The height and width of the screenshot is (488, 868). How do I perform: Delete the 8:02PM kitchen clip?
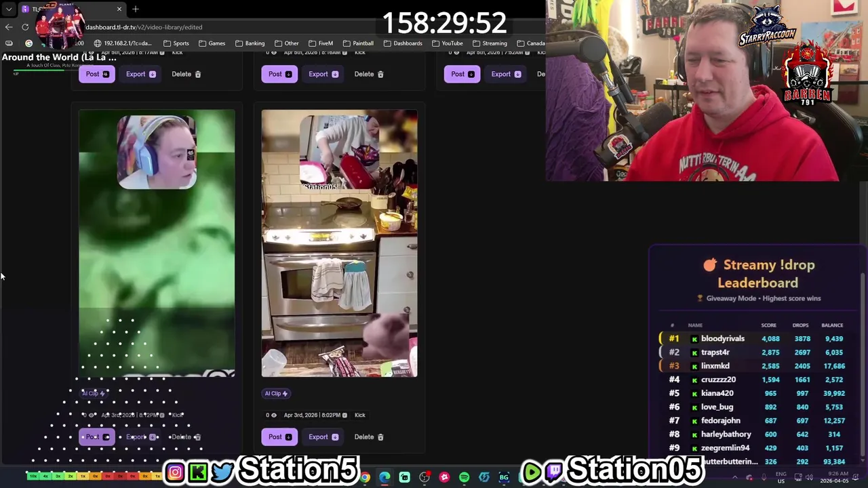(368, 436)
